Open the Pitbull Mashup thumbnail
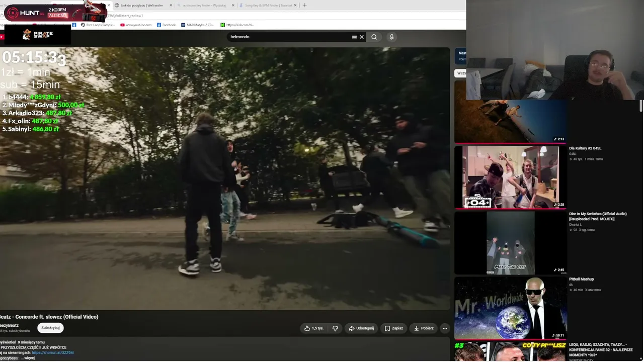Image resolution: width=644 pixels, height=362 pixels. pyautogui.click(x=510, y=308)
